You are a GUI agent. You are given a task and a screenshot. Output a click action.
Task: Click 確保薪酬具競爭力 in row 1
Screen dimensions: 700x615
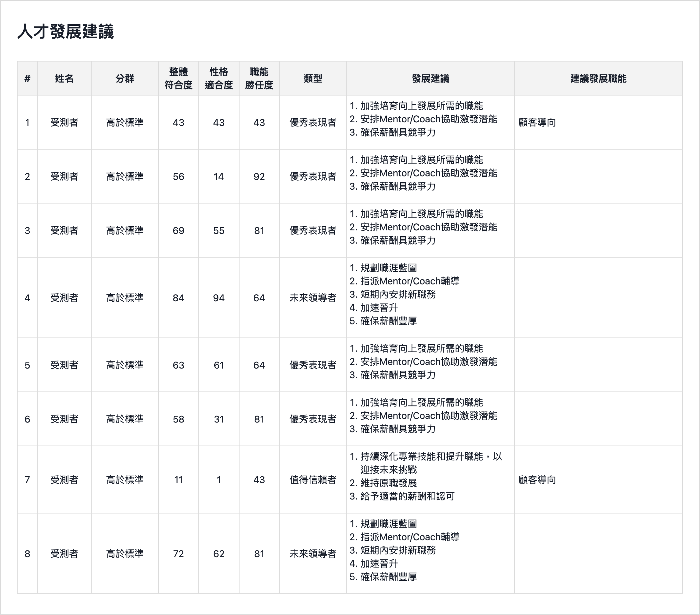point(398,132)
